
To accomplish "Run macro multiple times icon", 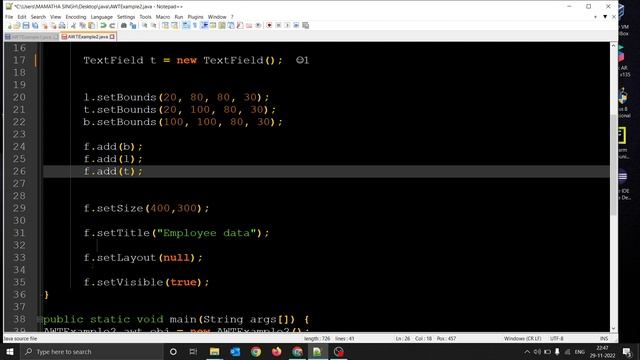I will pos(296,25).
